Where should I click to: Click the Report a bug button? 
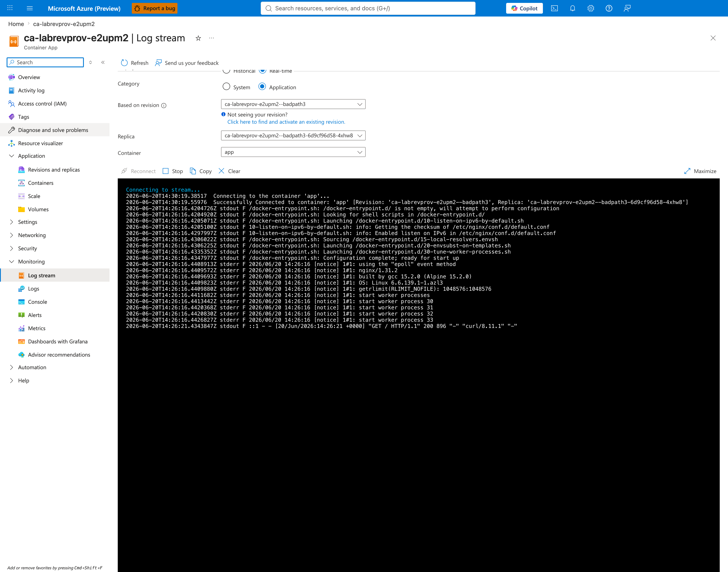pos(155,8)
